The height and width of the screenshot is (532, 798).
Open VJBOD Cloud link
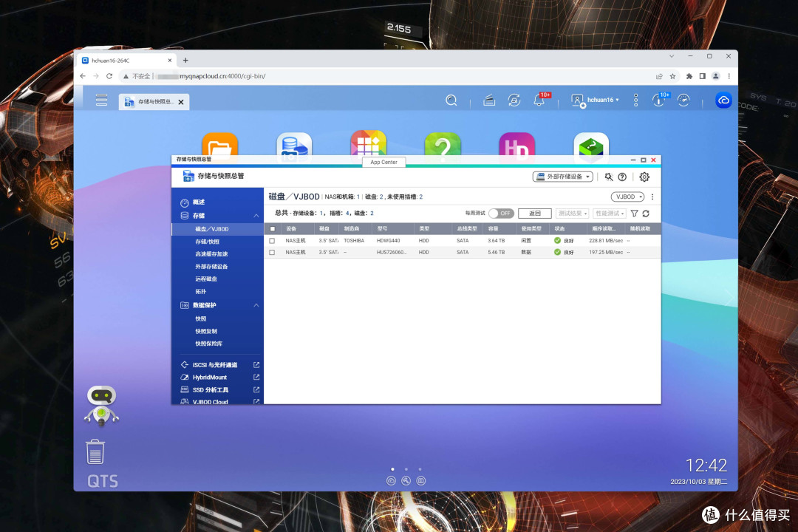pyautogui.click(x=210, y=402)
